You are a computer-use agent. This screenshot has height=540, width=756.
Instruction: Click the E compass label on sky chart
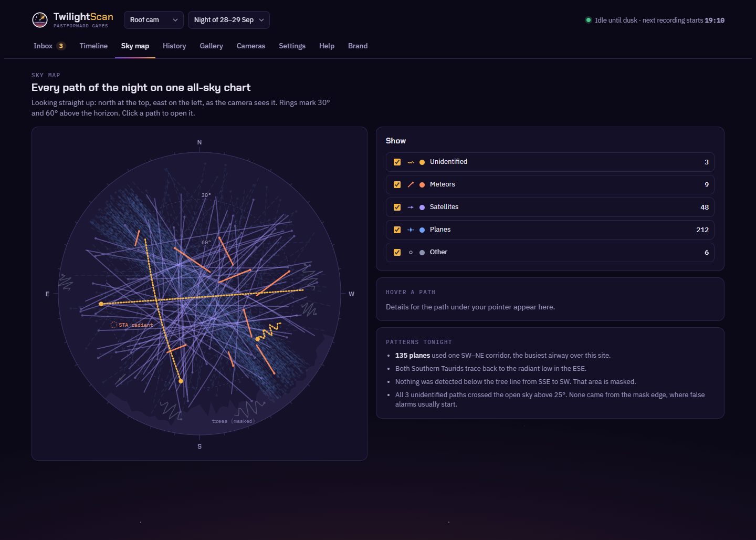(47, 294)
